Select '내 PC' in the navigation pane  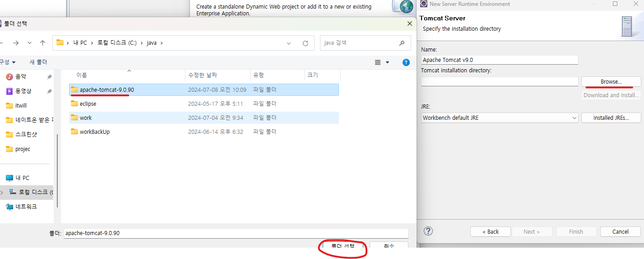click(23, 178)
